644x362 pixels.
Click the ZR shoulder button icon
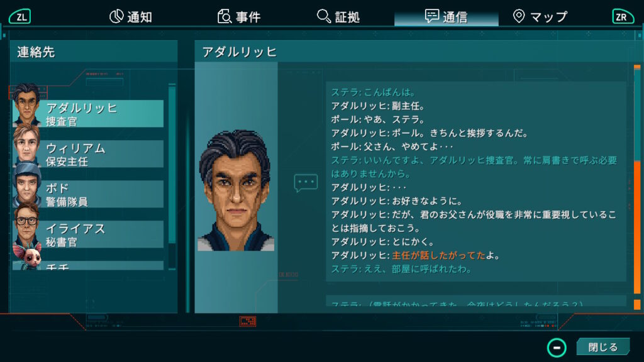(x=623, y=17)
